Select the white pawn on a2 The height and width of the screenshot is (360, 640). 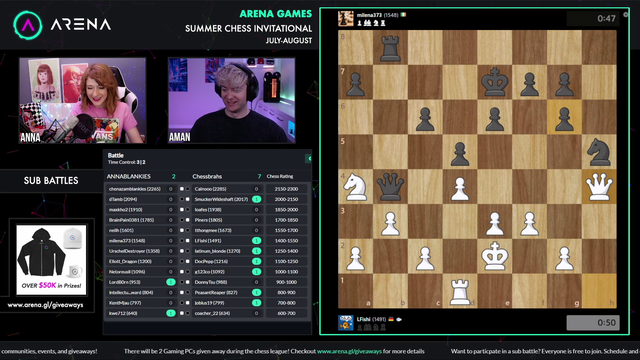[x=356, y=258]
